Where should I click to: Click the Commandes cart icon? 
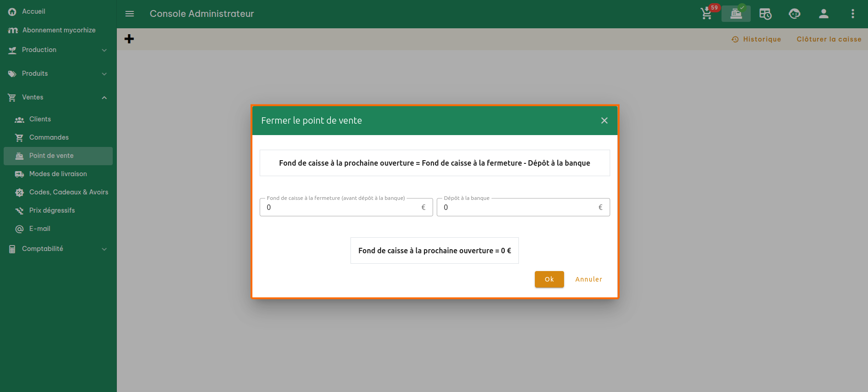click(x=19, y=137)
